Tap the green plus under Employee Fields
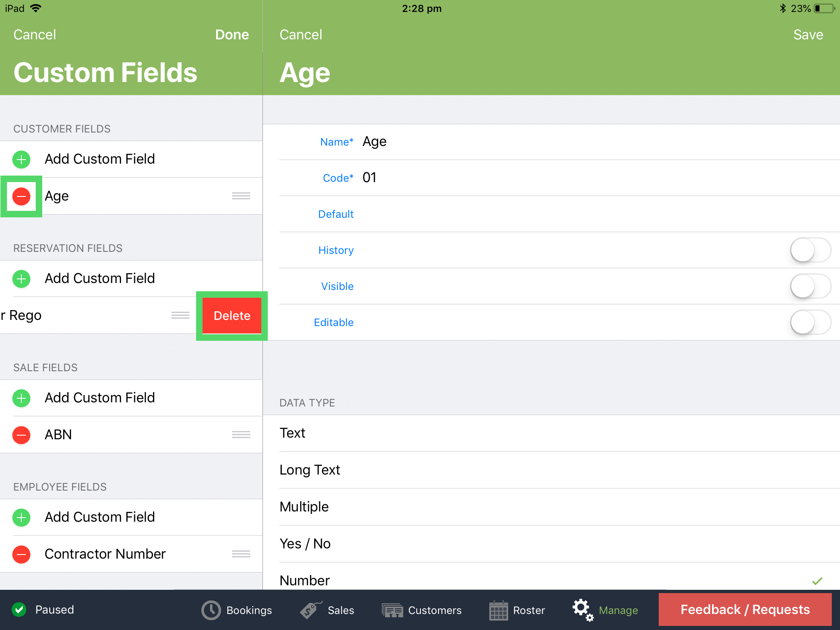Screen dimensions: 840x630 [x=21, y=517]
